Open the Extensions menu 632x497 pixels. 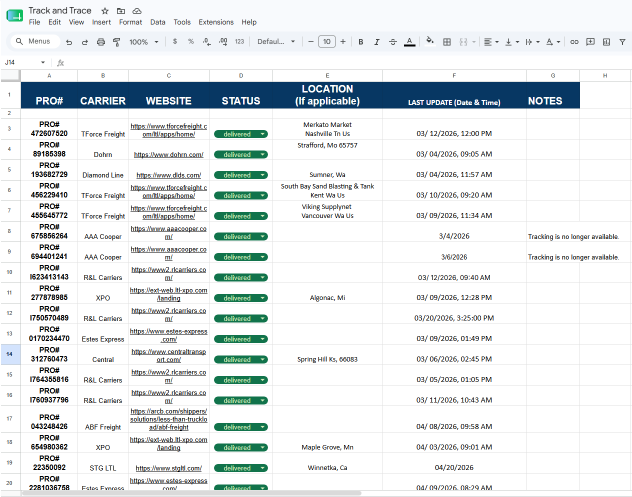pyautogui.click(x=216, y=22)
